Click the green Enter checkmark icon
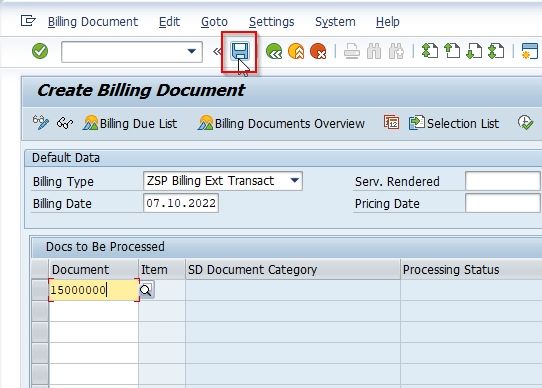The image size is (542, 388). (x=40, y=51)
